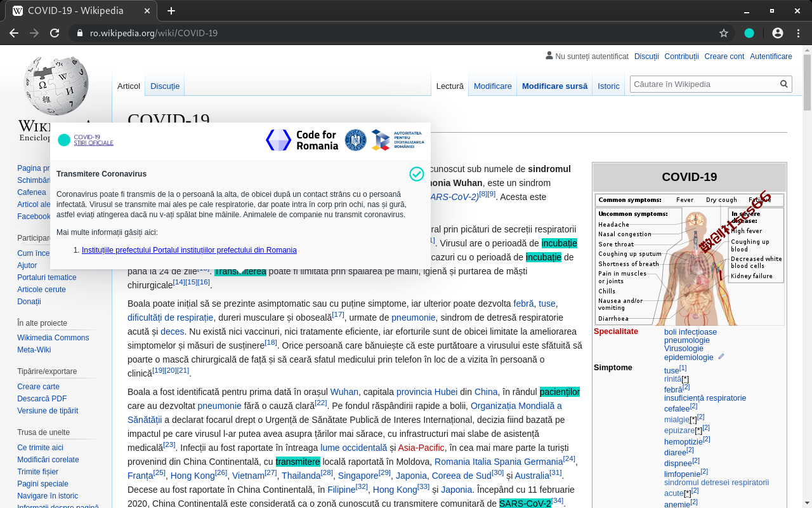
Task: Open Cafenea in the sidebar
Action: (x=32, y=192)
